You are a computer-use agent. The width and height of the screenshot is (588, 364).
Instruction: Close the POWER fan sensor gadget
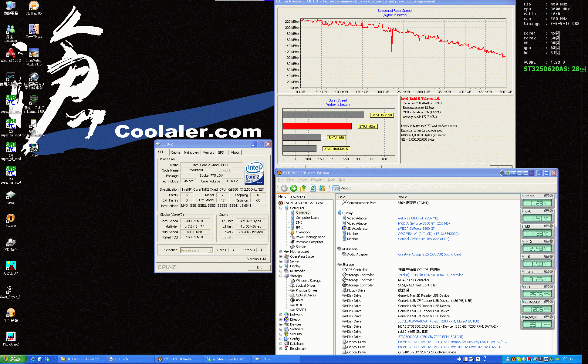pos(551,317)
